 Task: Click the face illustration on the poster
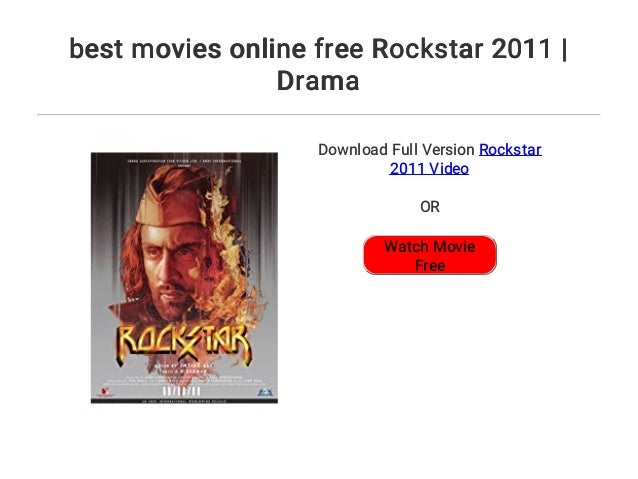tap(175, 271)
